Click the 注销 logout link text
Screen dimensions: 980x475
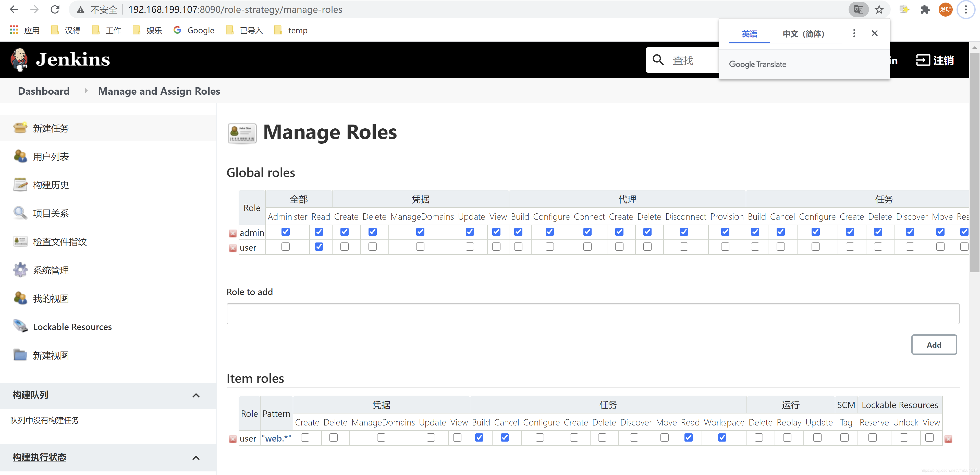943,60
